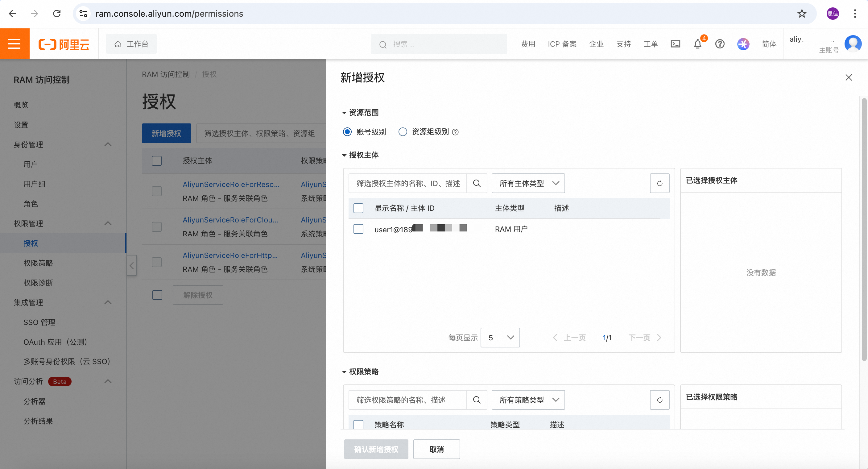This screenshot has width=868, height=469.
Task: Open 每页显示 page size dropdown
Action: [500, 338]
